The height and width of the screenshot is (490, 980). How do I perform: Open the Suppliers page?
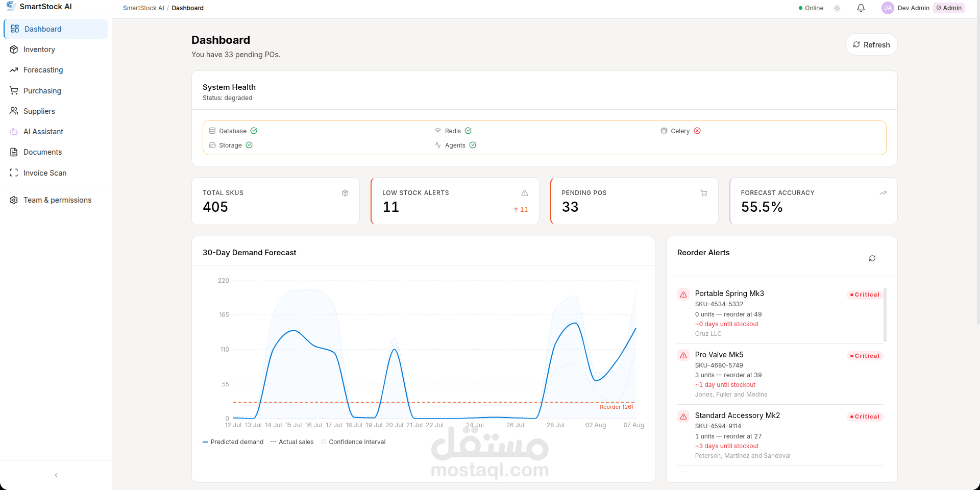tap(56, 111)
